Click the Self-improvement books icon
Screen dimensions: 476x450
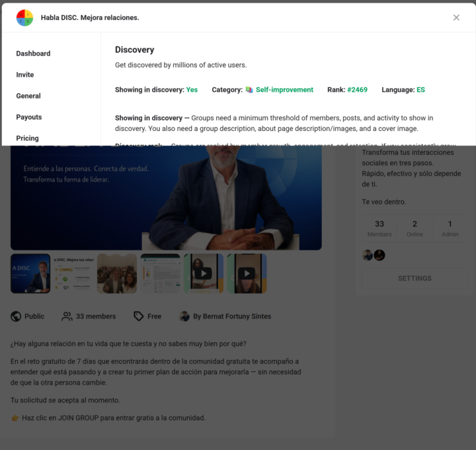(x=249, y=90)
